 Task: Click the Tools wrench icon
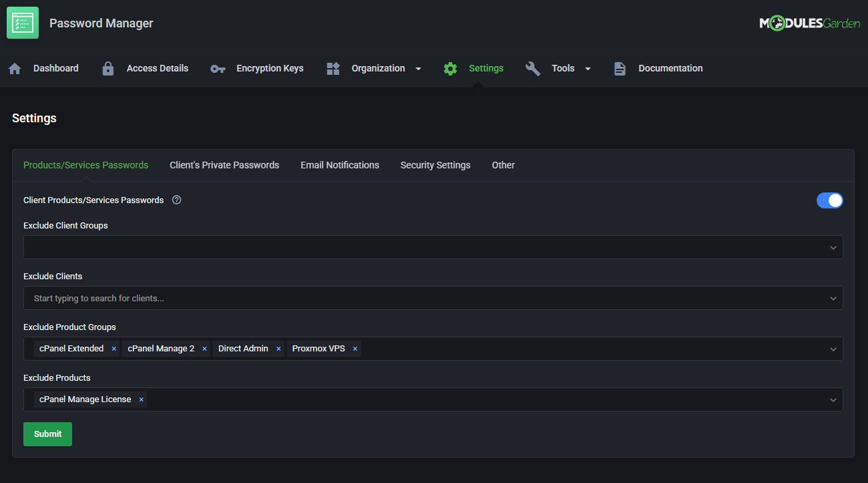point(533,68)
